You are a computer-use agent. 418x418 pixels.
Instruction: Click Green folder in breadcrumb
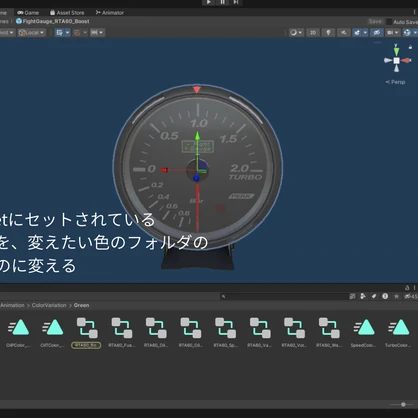(81, 305)
